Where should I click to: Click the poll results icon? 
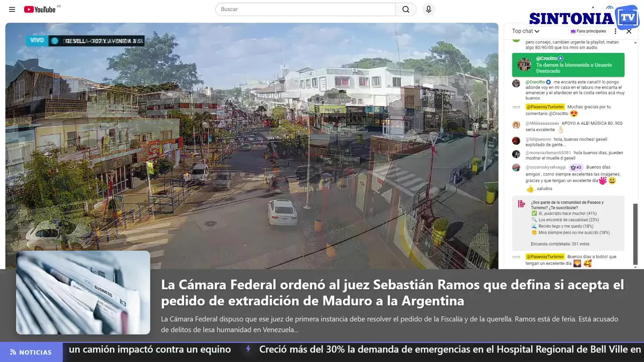522,204
